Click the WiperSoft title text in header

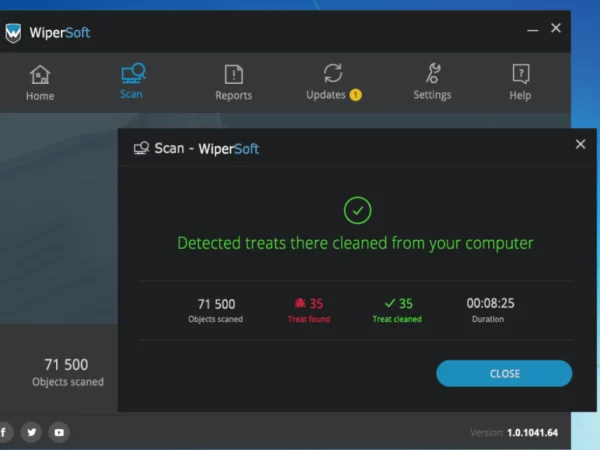(x=60, y=33)
